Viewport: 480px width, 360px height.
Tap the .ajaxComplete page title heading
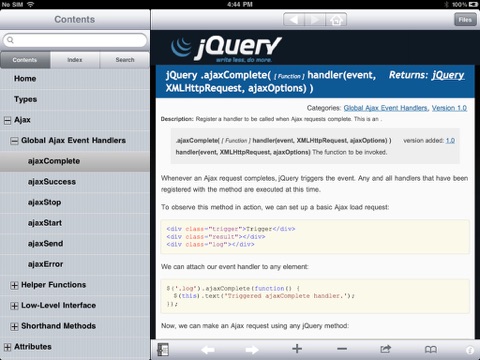pos(271,82)
